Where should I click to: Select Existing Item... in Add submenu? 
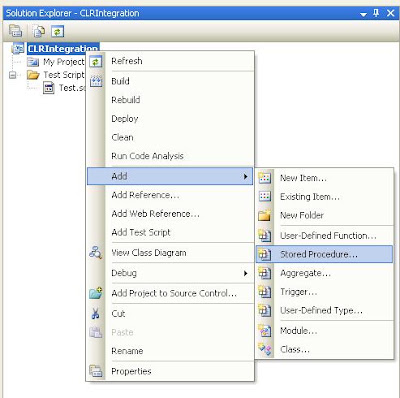point(324,197)
